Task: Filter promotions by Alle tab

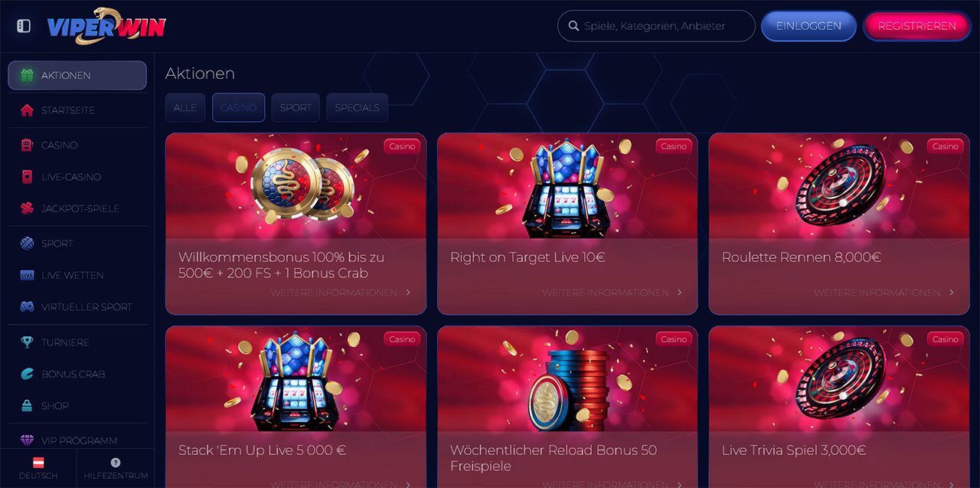Action: [x=185, y=108]
